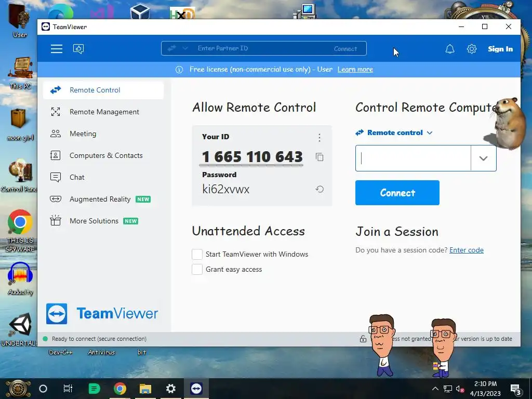Open partner ID history dropdown arrow
Screen dimensions: 532x399
[x=484, y=158]
